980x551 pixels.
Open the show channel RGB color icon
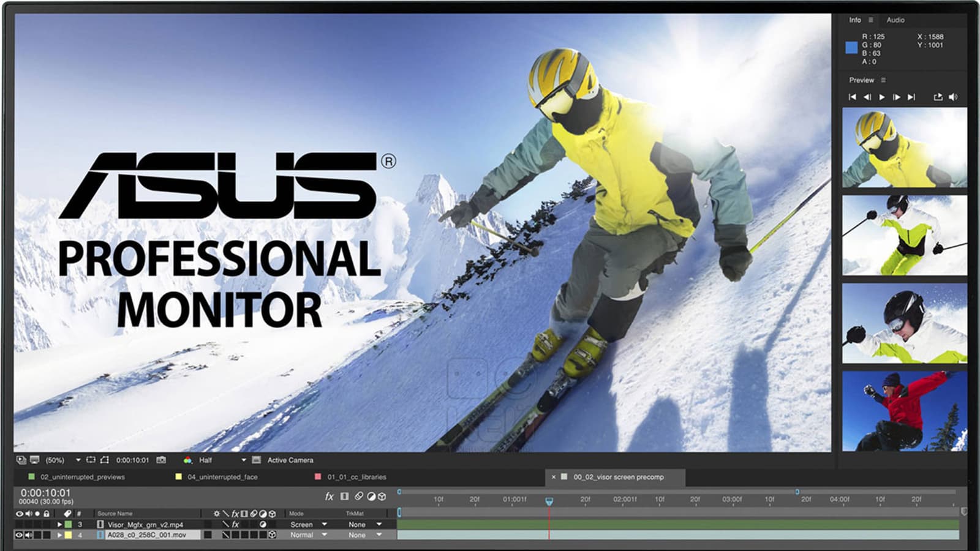(x=187, y=460)
